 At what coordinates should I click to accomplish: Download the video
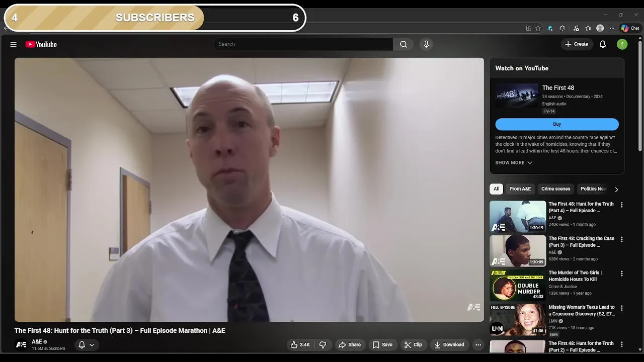(449, 345)
